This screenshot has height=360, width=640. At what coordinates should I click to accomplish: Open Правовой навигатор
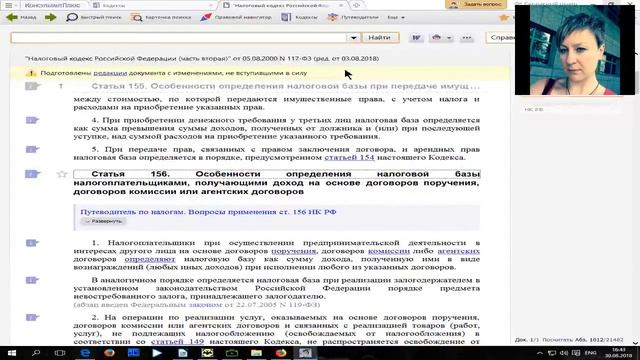pyautogui.click(x=236, y=17)
